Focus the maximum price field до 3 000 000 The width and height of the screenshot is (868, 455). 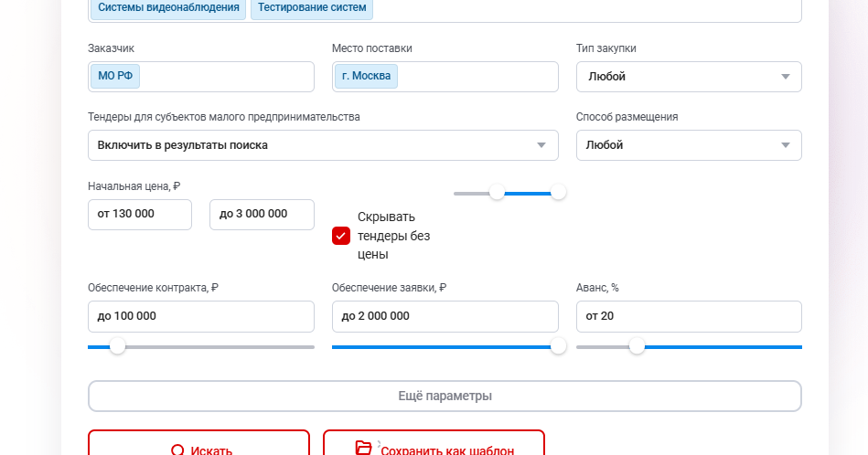tap(262, 214)
